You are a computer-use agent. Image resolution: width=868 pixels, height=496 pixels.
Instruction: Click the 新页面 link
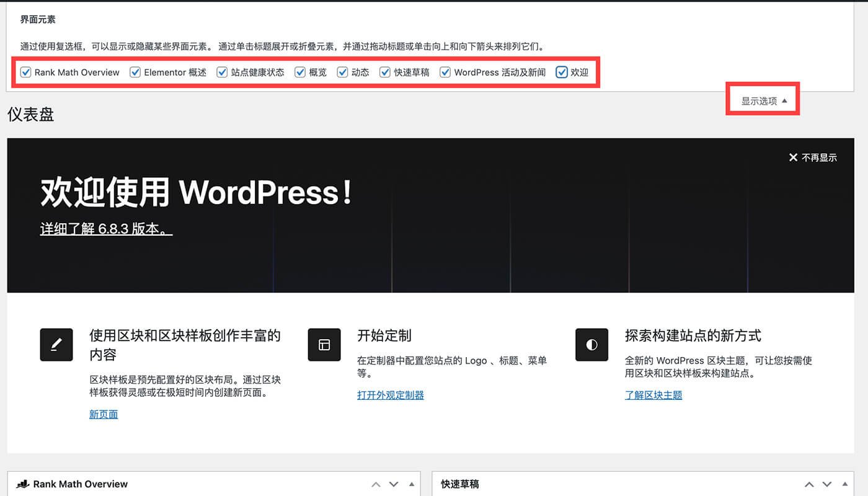coord(103,414)
